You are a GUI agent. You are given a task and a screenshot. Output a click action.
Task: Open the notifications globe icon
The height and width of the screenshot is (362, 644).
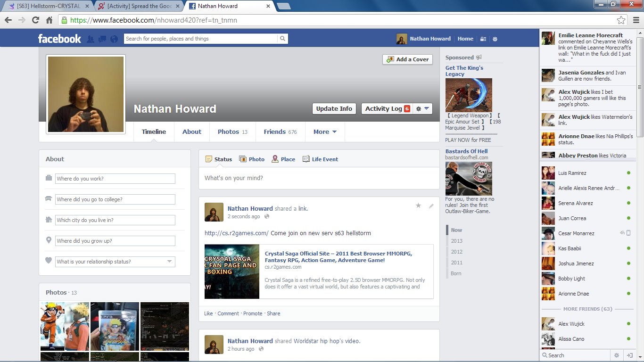[114, 39]
